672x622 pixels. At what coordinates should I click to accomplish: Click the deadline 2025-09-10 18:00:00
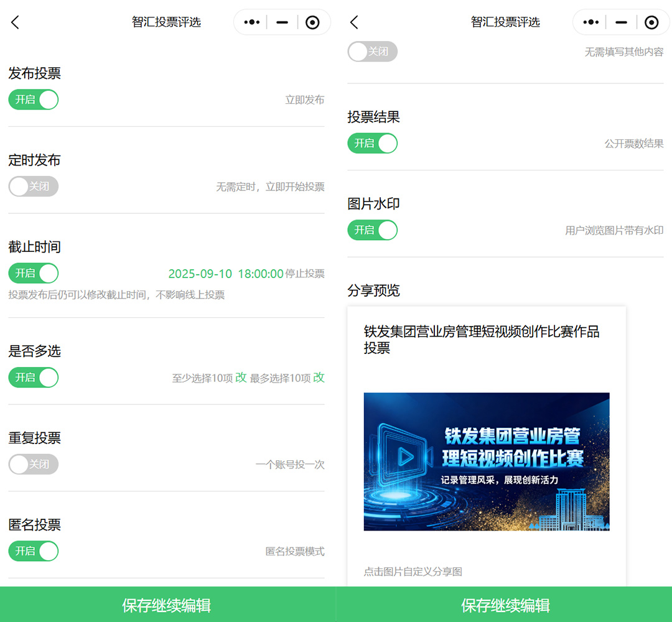(x=226, y=274)
